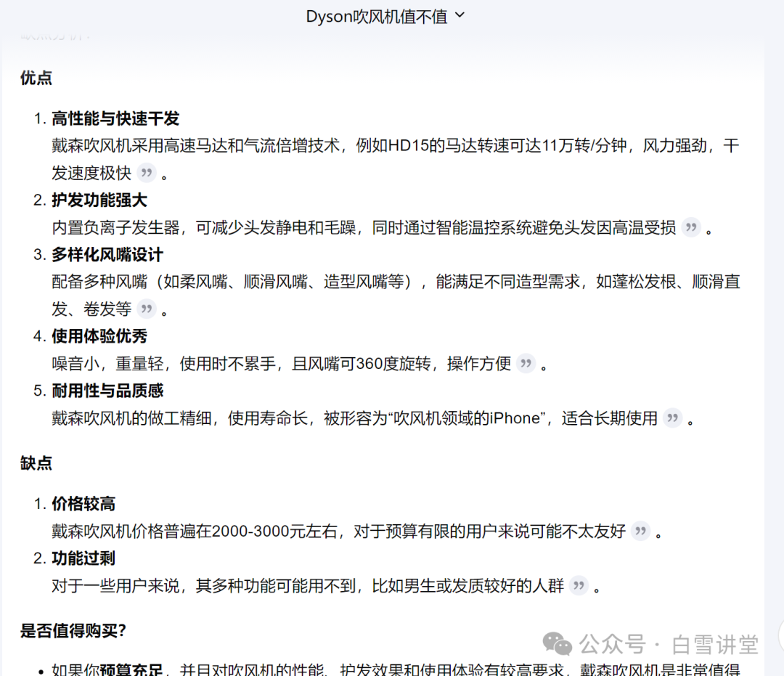Open the citation icon after 操作方便
The width and height of the screenshot is (784, 676).
(x=526, y=364)
